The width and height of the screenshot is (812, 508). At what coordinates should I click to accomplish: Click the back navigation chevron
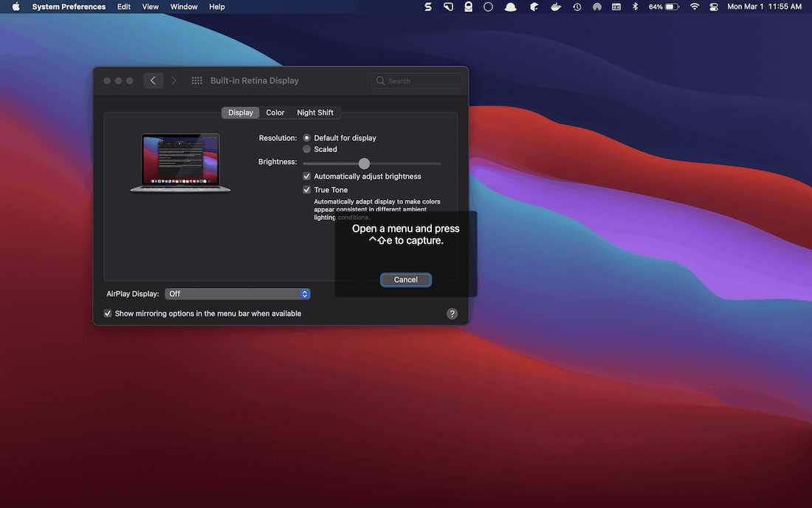pos(153,80)
